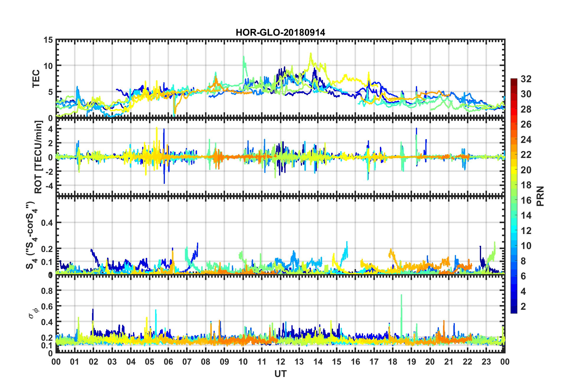Click the TEC peak near 13:40 UT
The image size is (561, 392).
coord(311,54)
